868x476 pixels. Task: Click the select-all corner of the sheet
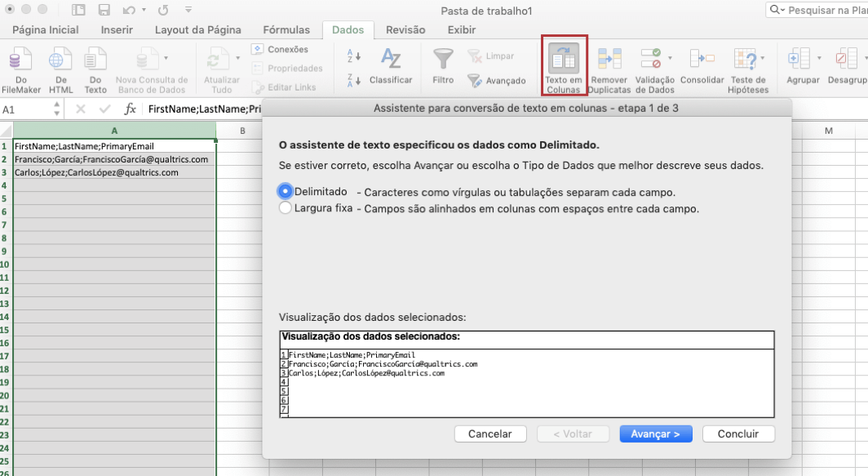(6, 131)
